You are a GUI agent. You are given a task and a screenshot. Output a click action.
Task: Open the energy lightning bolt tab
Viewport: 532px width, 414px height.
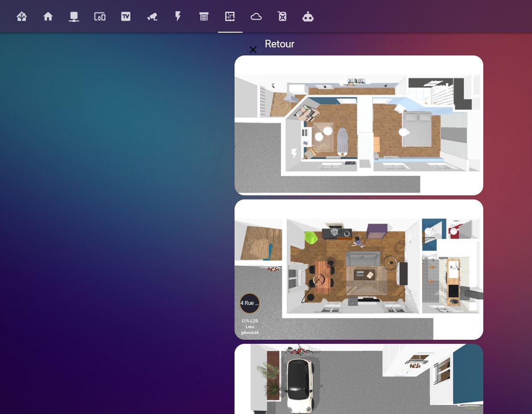178,16
